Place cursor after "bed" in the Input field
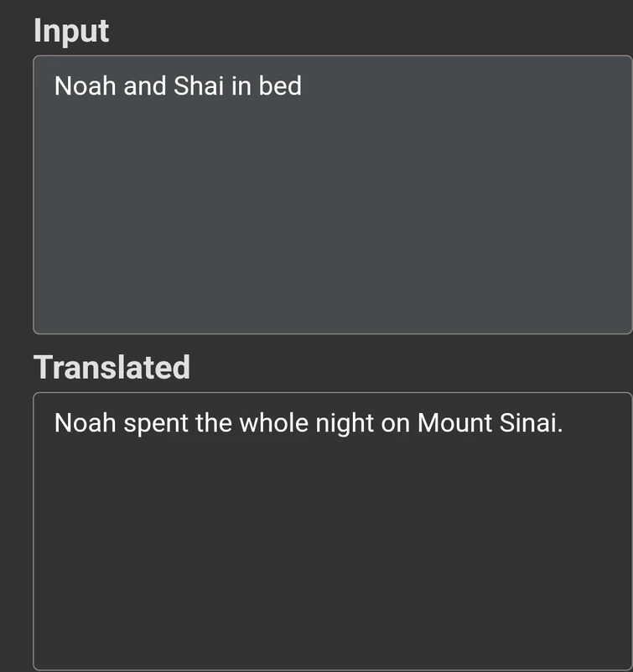The image size is (633, 672). point(303,86)
